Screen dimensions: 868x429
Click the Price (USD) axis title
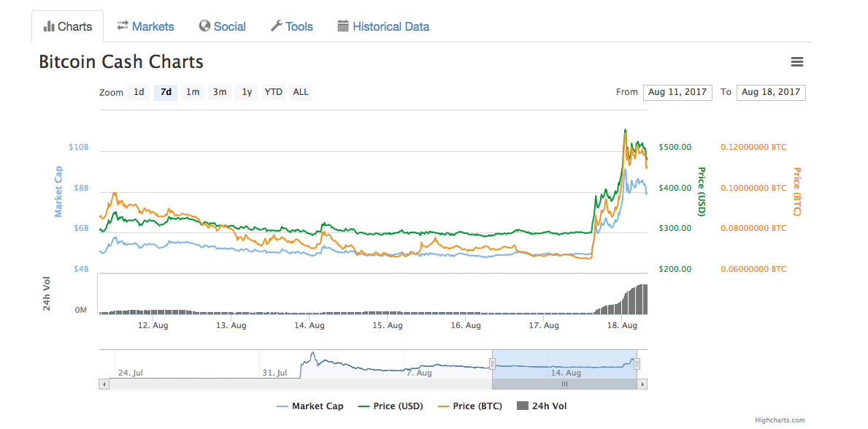(x=702, y=191)
